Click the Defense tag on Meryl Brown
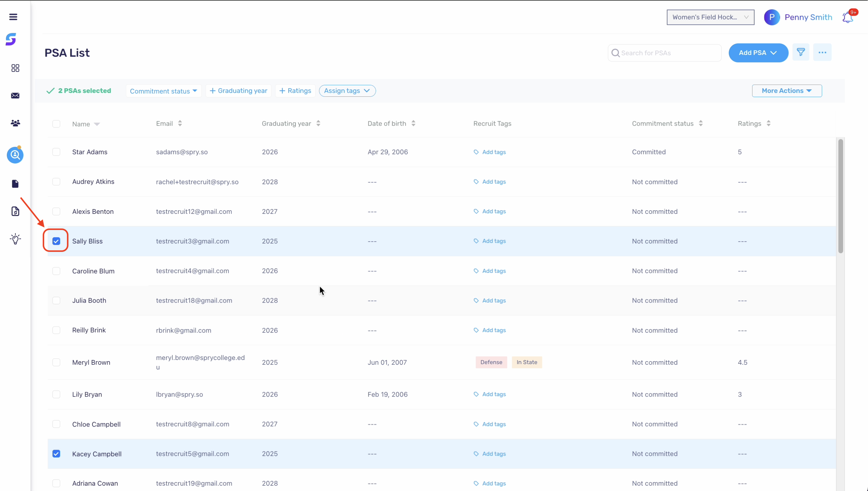The height and width of the screenshot is (491, 868). click(491, 362)
